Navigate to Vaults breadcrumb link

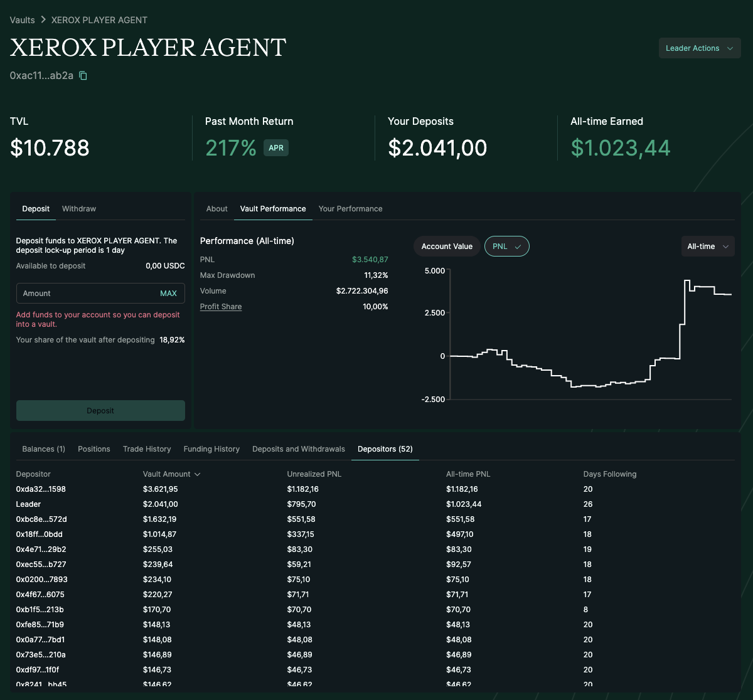click(23, 20)
